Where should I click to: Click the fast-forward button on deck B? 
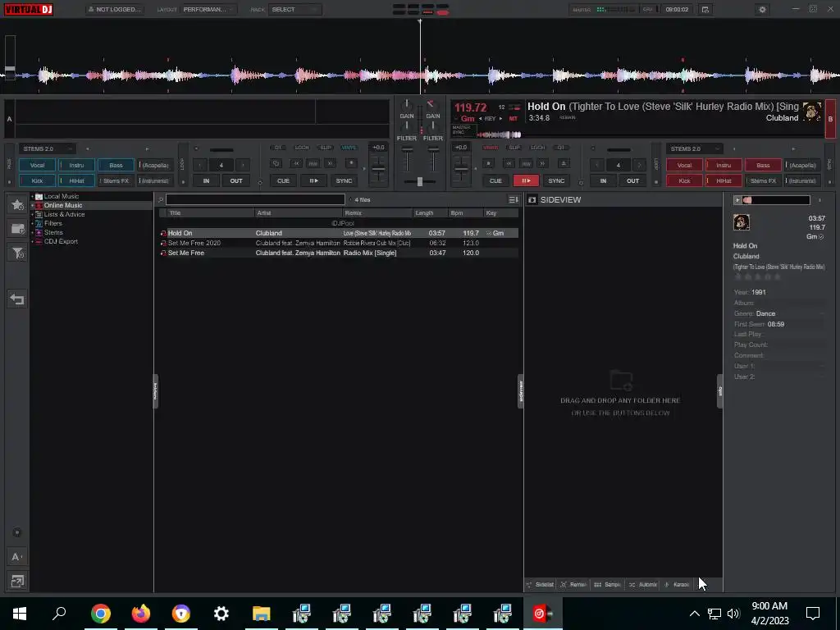(543, 163)
